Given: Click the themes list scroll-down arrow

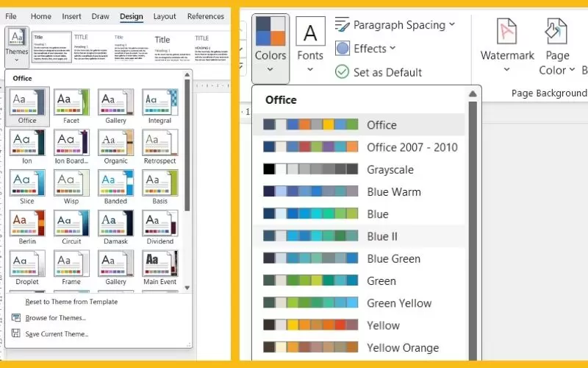Looking at the screenshot, I should click(x=187, y=288).
